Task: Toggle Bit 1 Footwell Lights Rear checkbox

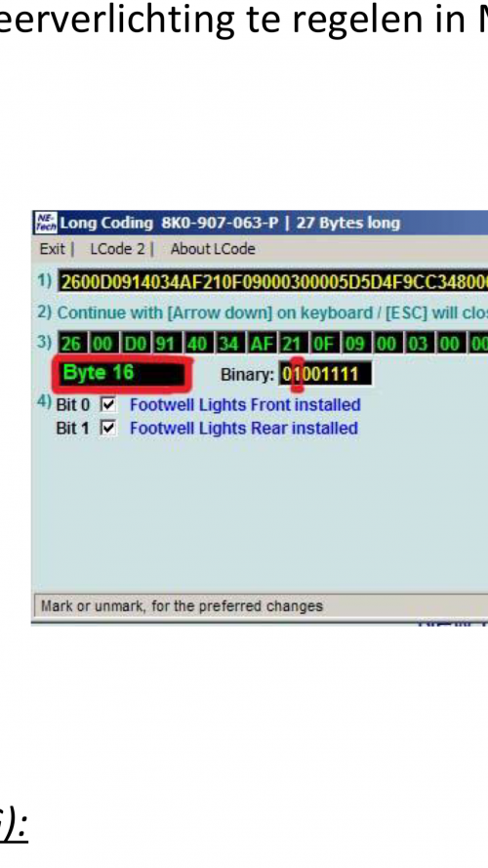Action: [108, 428]
